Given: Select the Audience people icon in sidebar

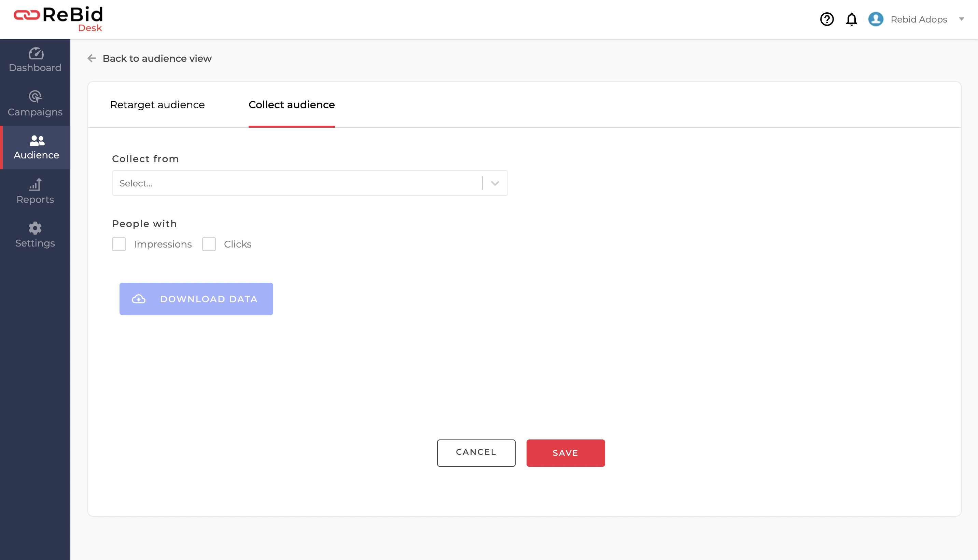Looking at the screenshot, I should pyautogui.click(x=37, y=141).
